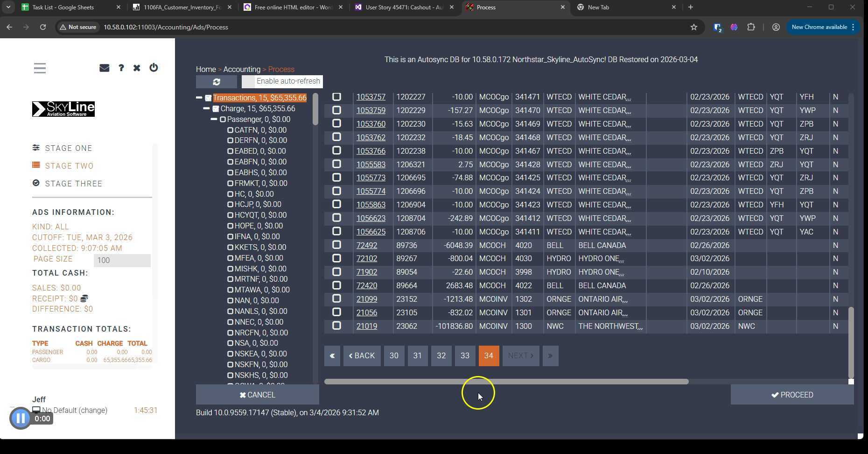Collapse the Charge tree node

pos(206,108)
